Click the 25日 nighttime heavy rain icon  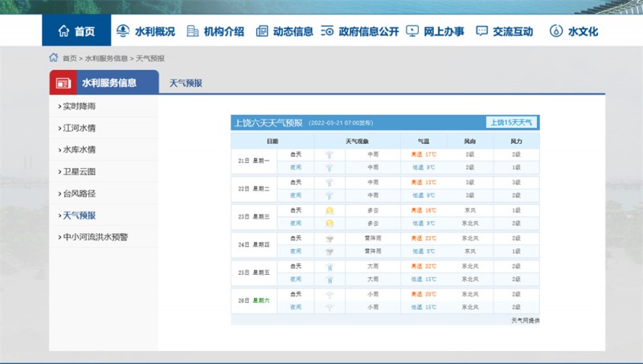[330, 279]
